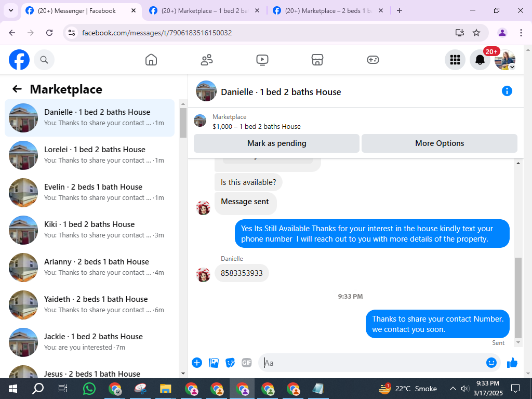Open the $1,000 – 1 bed 2 baths House listing link

(x=257, y=127)
